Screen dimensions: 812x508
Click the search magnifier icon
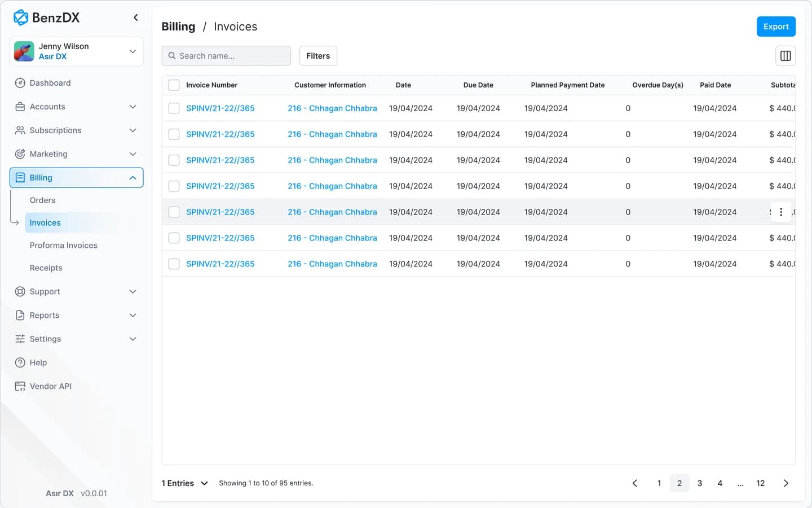tap(172, 56)
